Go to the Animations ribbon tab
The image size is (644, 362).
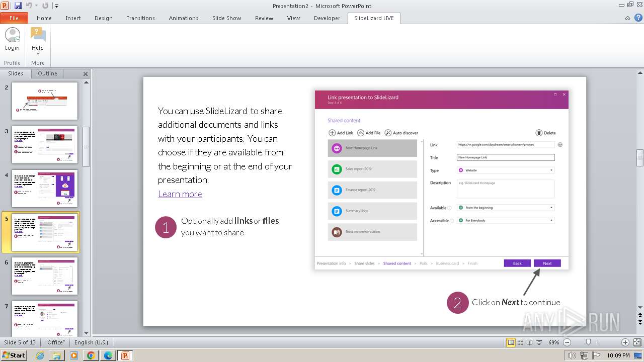coord(183,18)
